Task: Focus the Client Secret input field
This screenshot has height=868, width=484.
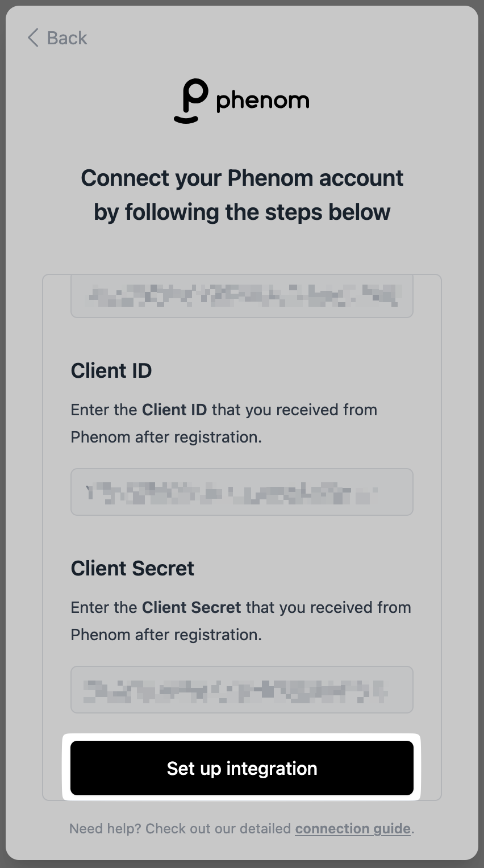Action: coord(242,690)
